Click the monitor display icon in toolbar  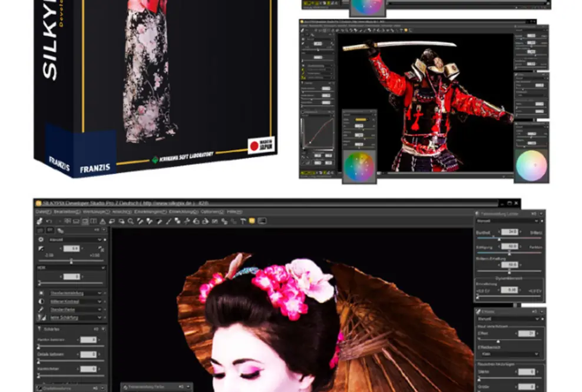[262, 221]
